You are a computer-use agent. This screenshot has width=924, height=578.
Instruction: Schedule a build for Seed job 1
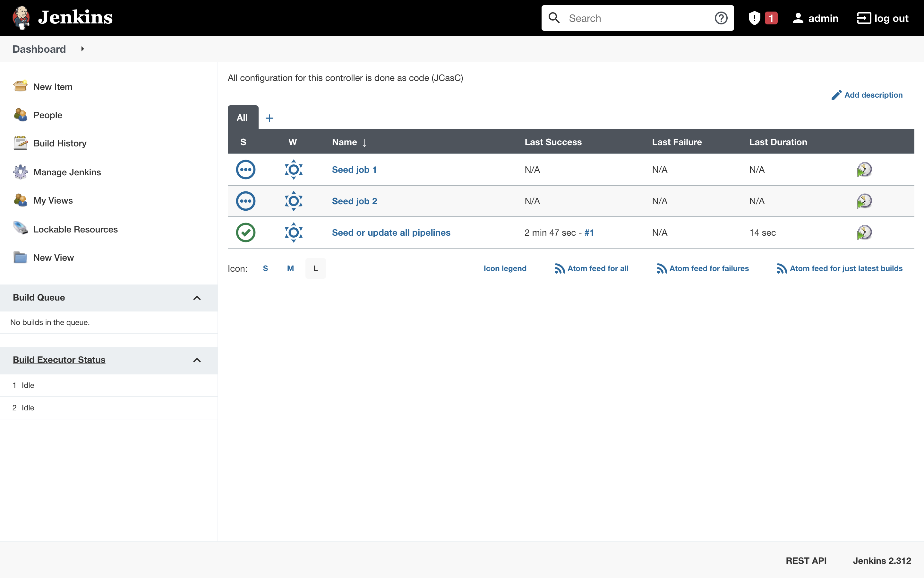click(x=864, y=169)
